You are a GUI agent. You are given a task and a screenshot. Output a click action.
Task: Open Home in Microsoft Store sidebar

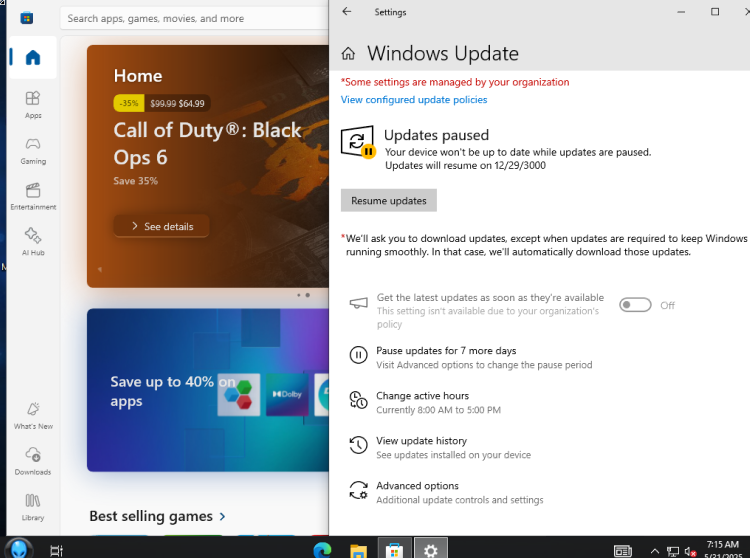click(33, 57)
